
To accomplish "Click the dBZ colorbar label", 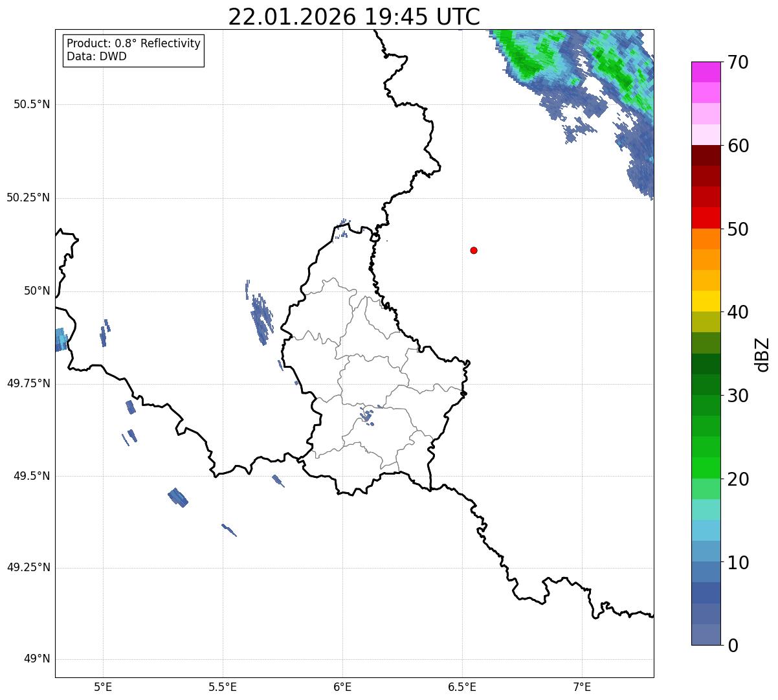I will tap(762, 354).
